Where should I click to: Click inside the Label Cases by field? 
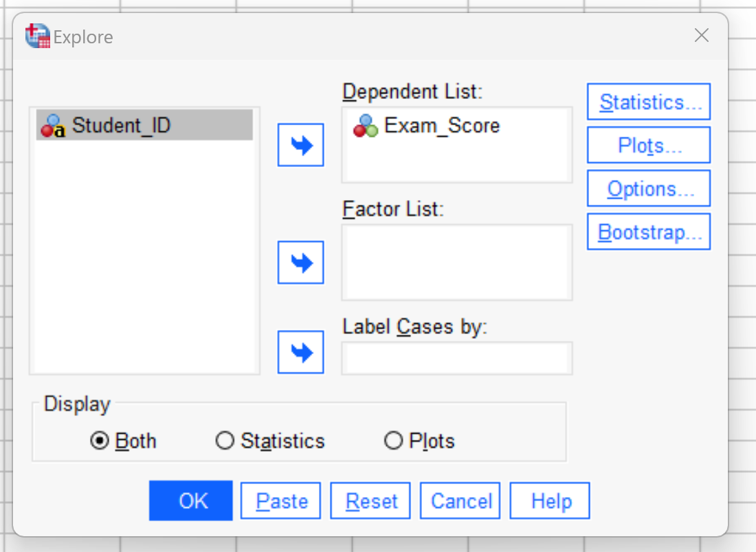tap(457, 358)
